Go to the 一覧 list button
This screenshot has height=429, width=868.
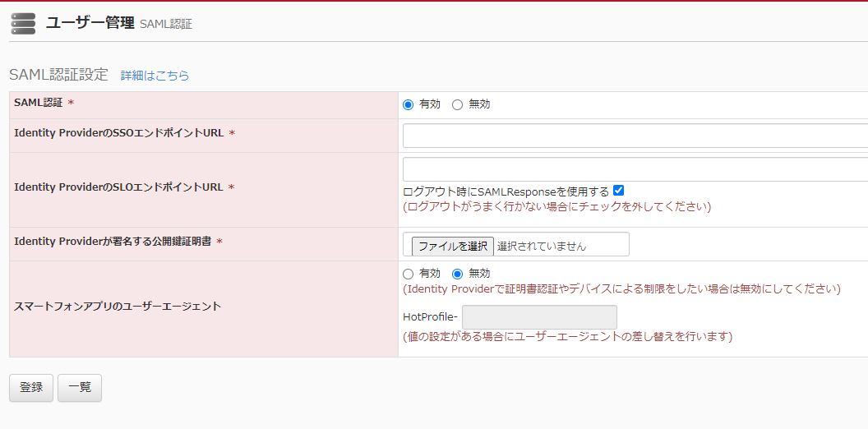click(x=80, y=388)
